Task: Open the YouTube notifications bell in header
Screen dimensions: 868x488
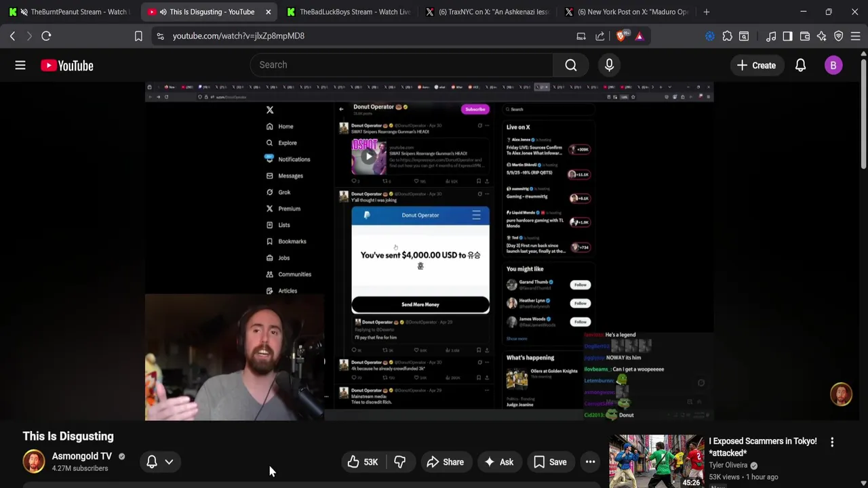Action: pos(801,65)
